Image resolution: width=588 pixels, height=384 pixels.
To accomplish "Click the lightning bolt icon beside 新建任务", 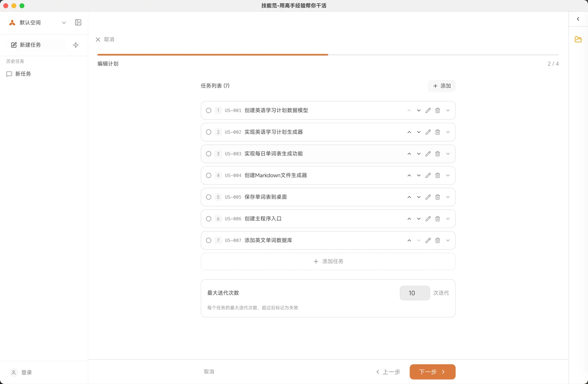I will (76, 45).
